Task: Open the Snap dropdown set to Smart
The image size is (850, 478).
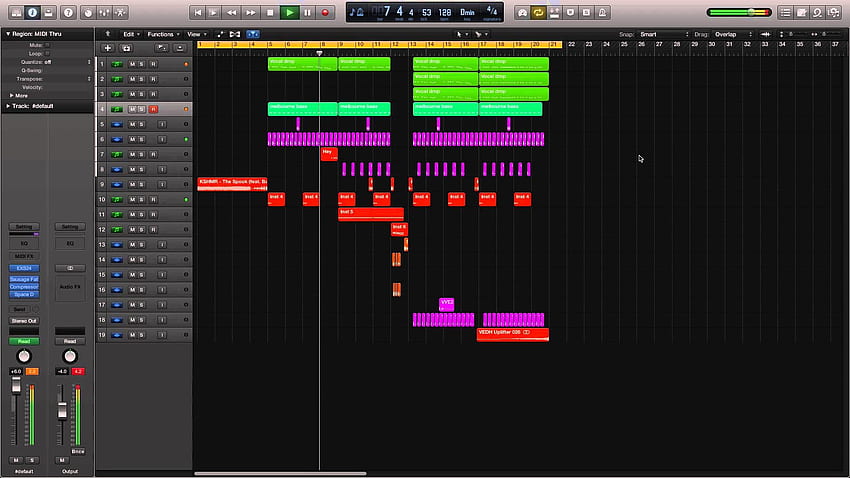Action: click(664, 34)
